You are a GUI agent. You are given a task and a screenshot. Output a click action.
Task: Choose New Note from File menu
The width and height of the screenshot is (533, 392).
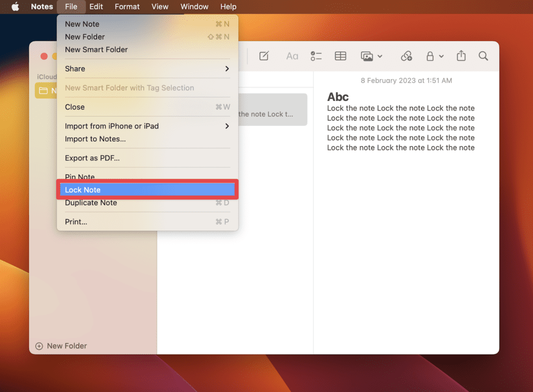pos(147,24)
